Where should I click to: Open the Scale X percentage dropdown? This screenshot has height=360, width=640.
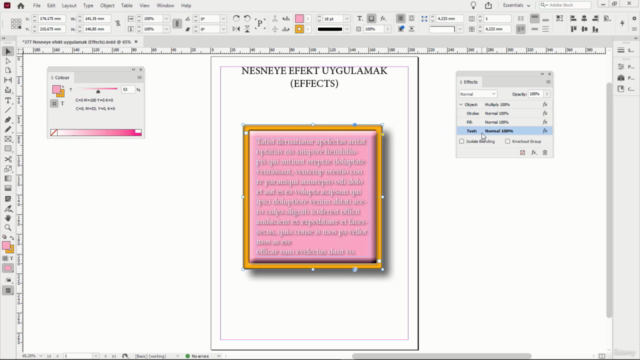[166, 19]
